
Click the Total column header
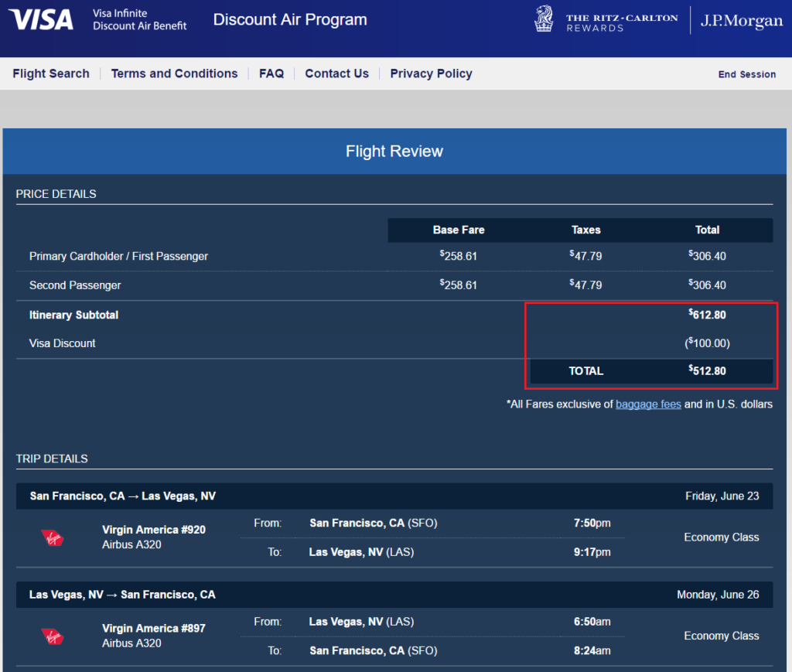(707, 230)
